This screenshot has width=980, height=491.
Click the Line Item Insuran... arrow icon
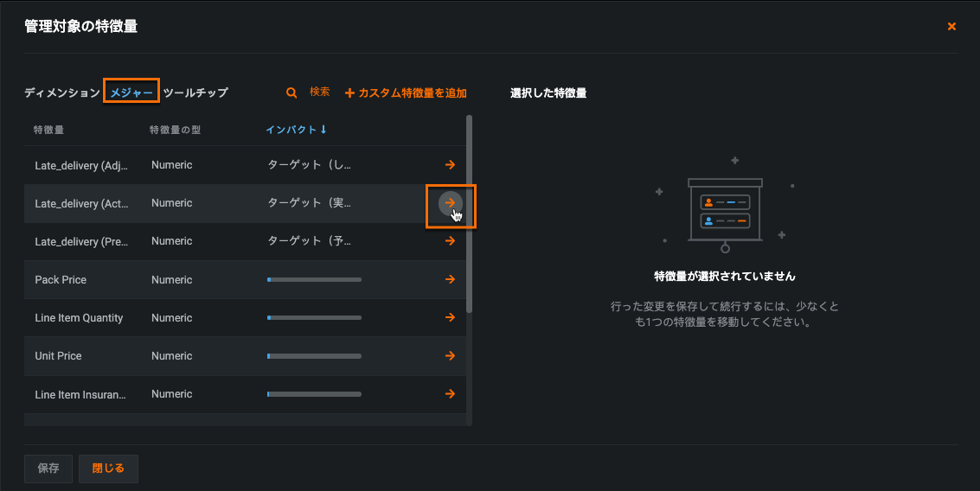(x=450, y=393)
